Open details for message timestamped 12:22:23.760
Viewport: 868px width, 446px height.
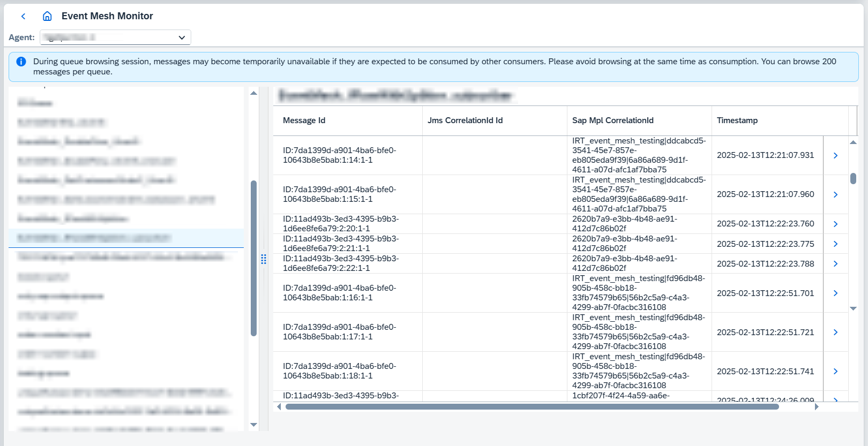pos(835,224)
